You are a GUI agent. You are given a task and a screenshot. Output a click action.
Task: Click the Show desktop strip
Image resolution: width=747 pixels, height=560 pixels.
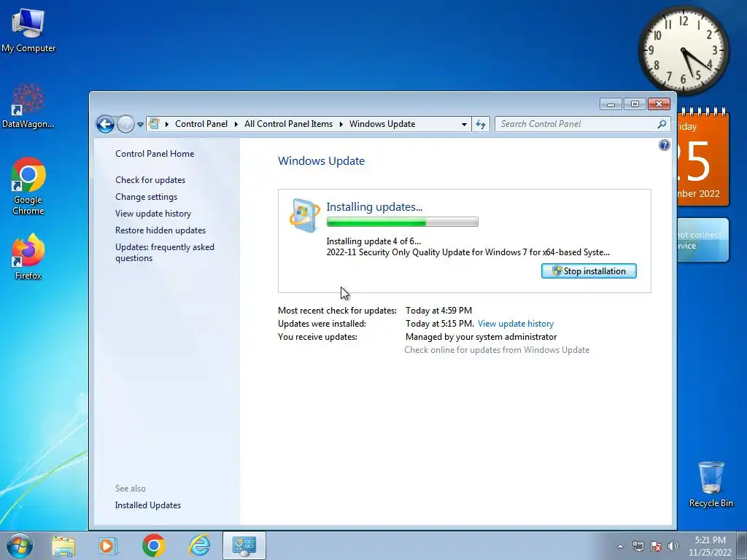(x=742, y=546)
